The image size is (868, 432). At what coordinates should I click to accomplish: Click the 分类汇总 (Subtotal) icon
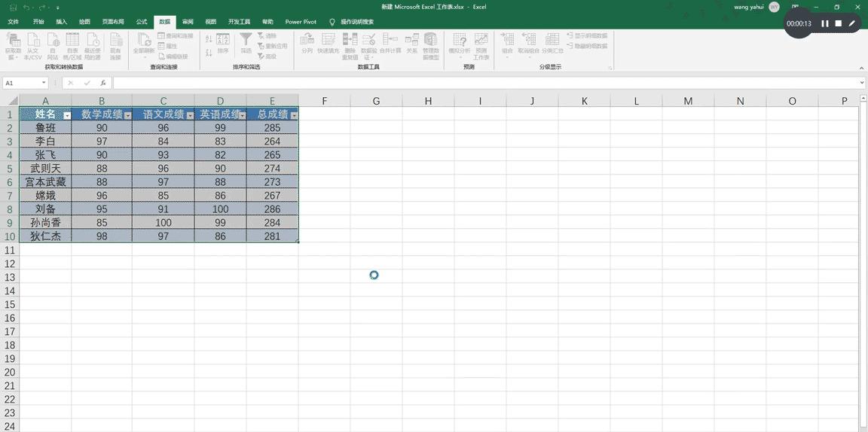(552, 41)
